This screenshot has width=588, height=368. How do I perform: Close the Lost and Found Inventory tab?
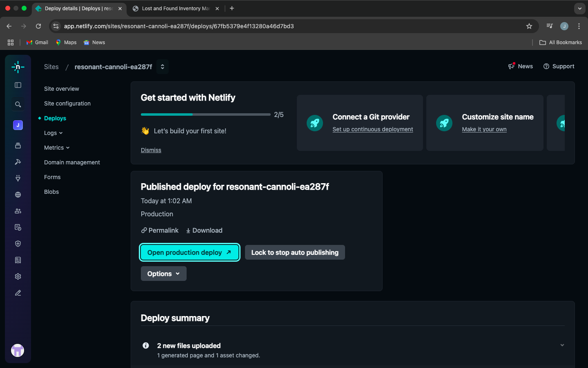[x=217, y=8]
